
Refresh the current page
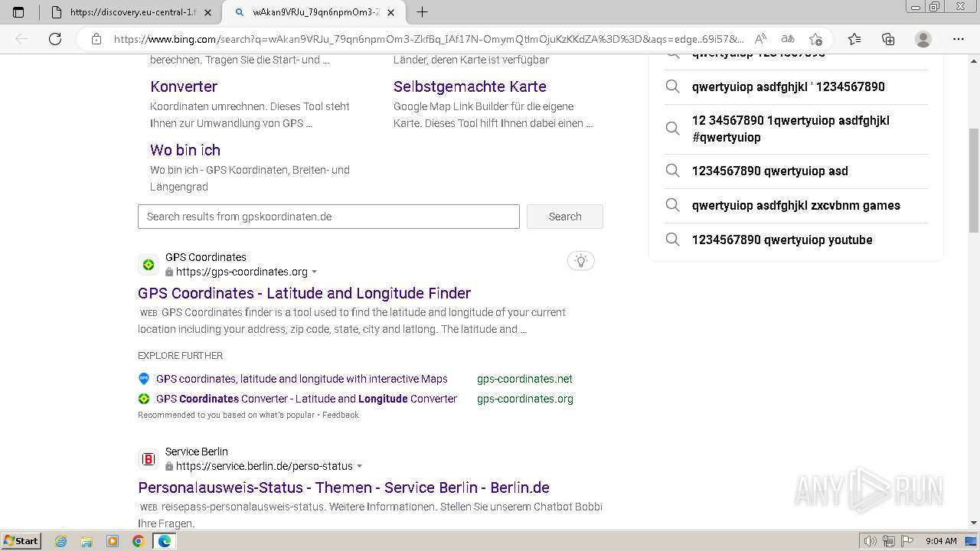click(x=55, y=39)
